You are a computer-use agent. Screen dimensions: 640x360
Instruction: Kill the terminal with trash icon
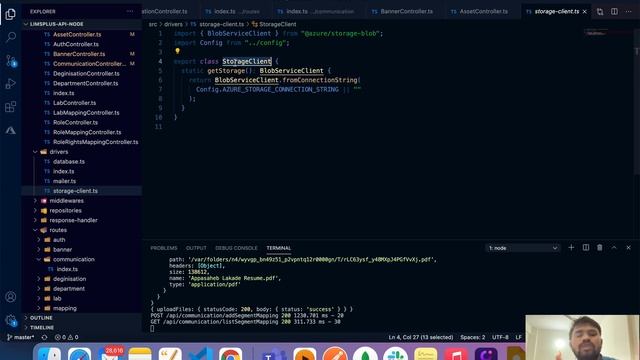click(x=600, y=247)
